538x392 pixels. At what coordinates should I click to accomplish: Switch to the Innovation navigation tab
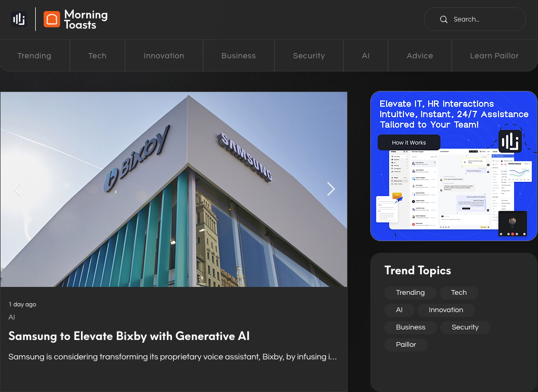pyautogui.click(x=164, y=56)
